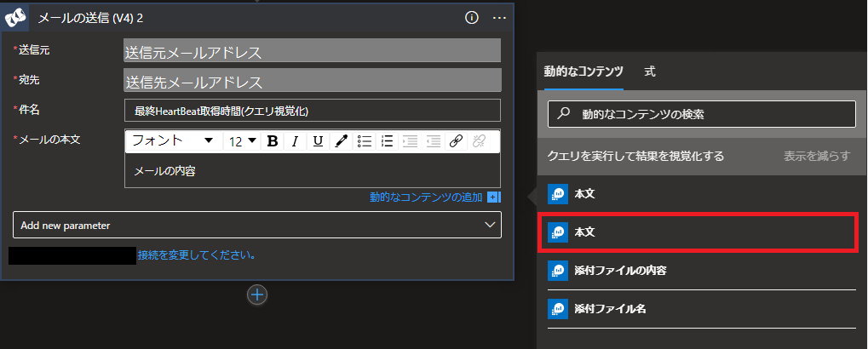Insert a numbered list

coord(387,141)
